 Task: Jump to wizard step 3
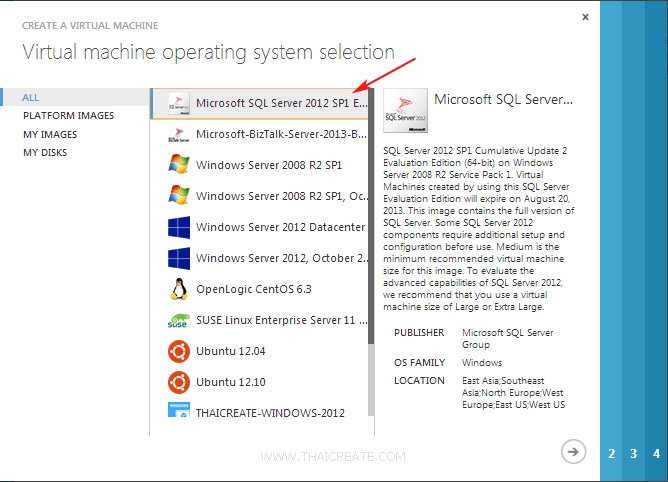(x=634, y=453)
